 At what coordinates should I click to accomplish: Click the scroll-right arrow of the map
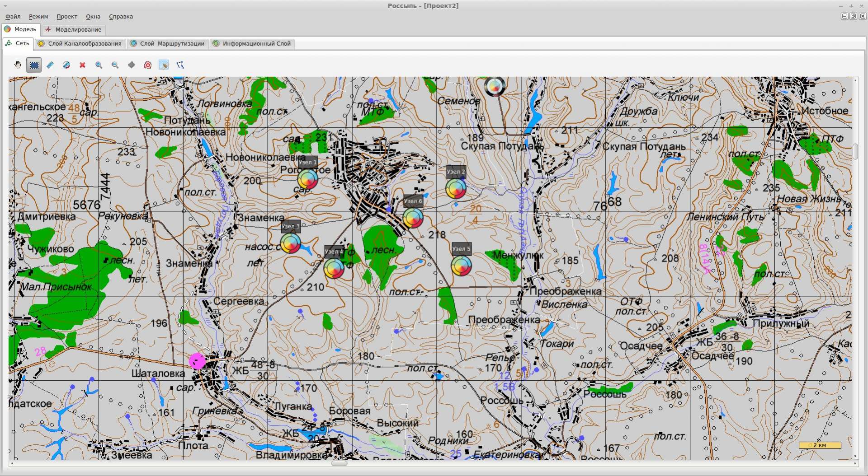click(x=855, y=464)
